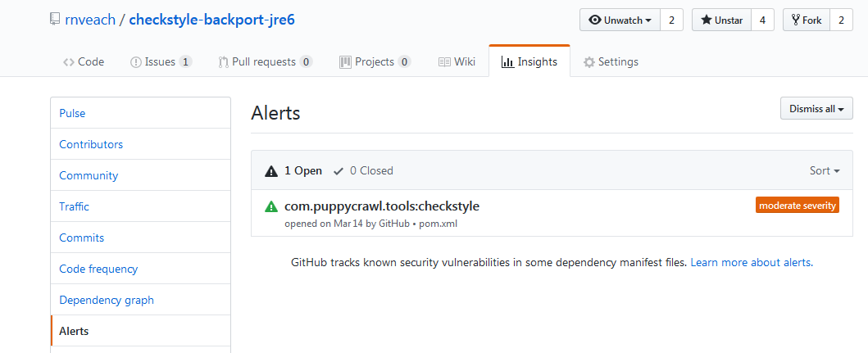Screen dimensions: 868x353
Task: Click the repository book icon beside rnveach
Action: [54, 20]
